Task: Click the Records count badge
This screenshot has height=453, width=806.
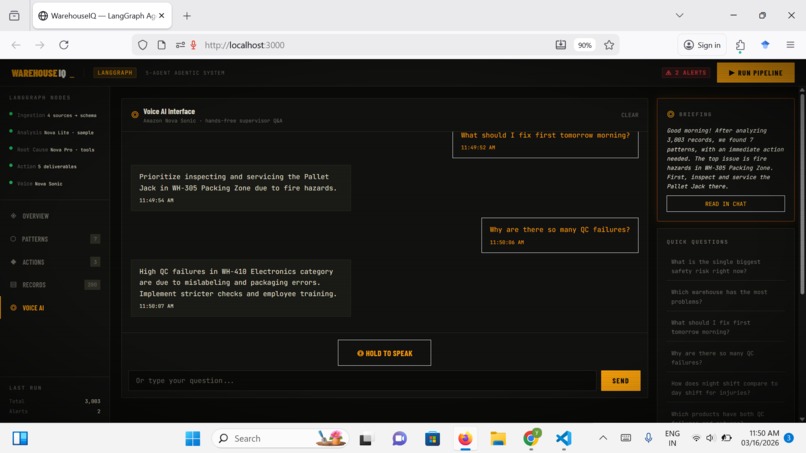Action: coord(92,285)
